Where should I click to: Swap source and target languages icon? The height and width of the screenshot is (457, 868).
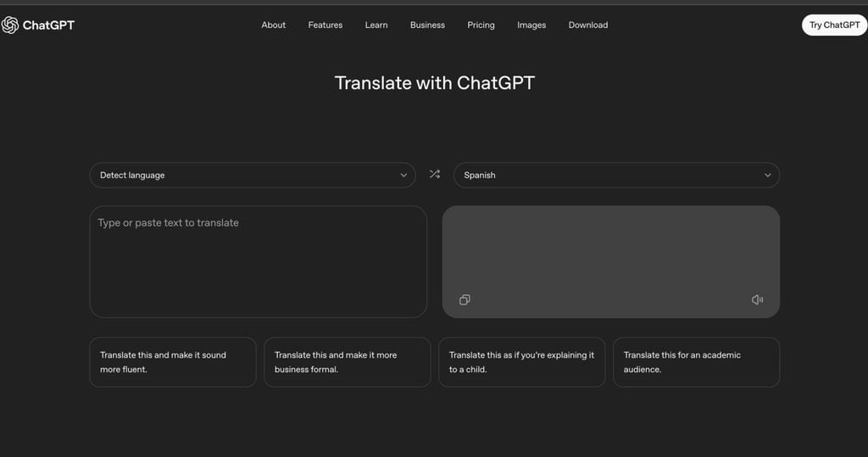coord(435,175)
